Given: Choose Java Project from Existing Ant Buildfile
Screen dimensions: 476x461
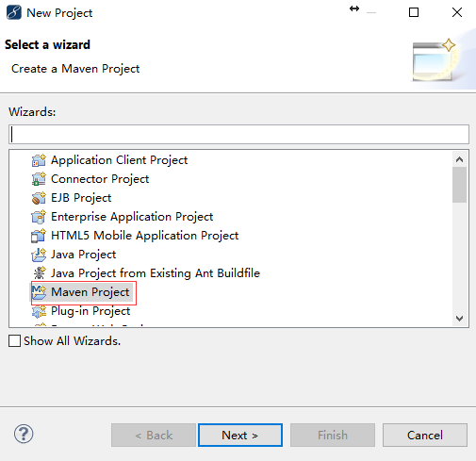Looking at the screenshot, I should click(x=156, y=273).
